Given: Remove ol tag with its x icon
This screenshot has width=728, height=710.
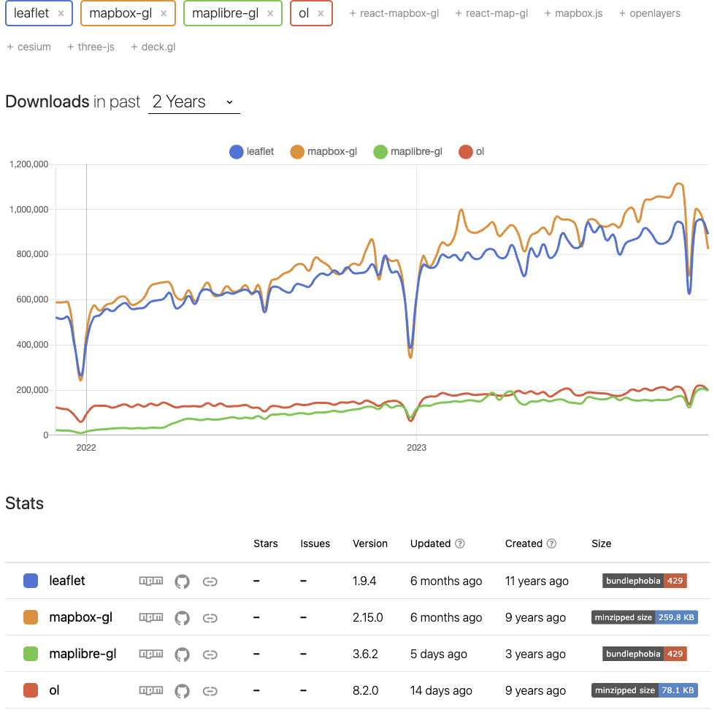Looking at the screenshot, I should coord(321,14).
